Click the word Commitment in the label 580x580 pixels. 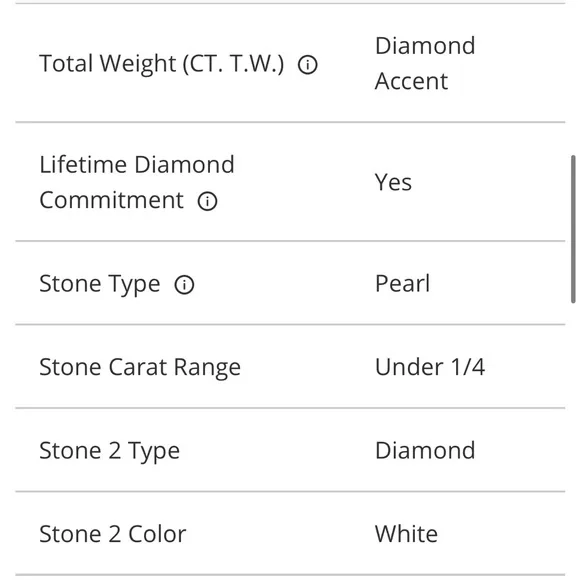tap(111, 200)
